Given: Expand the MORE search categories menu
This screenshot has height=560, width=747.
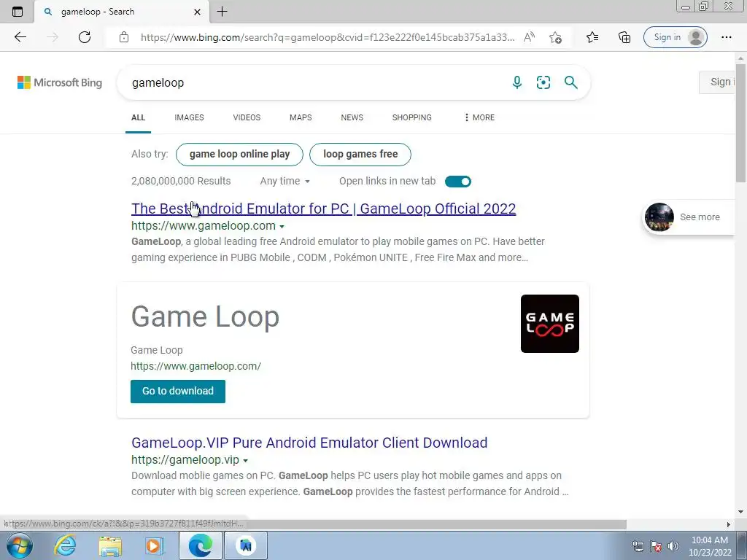Looking at the screenshot, I should point(479,117).
